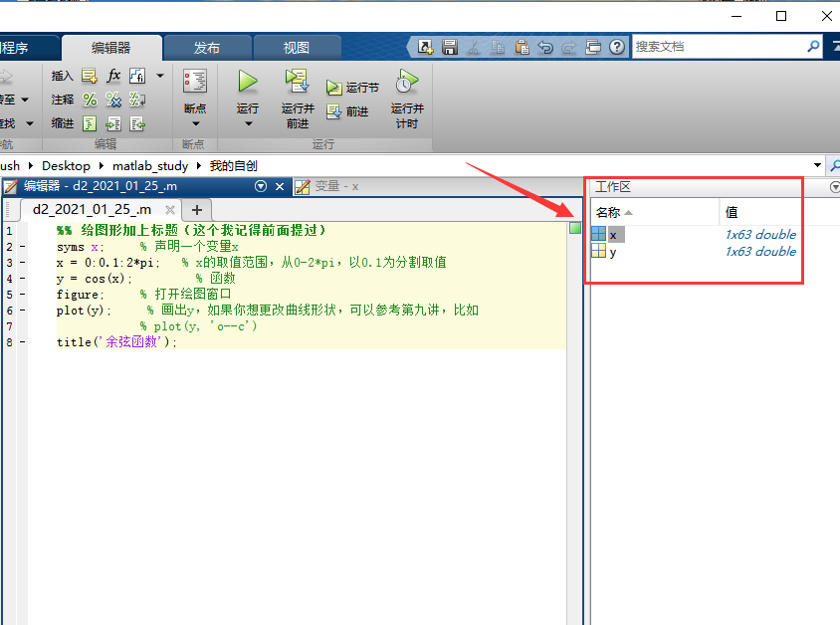Image resolution: width=840 pixels, height=625 pixels.
Task: Click the copy icon in quick access
Action: tap(498, 47)
